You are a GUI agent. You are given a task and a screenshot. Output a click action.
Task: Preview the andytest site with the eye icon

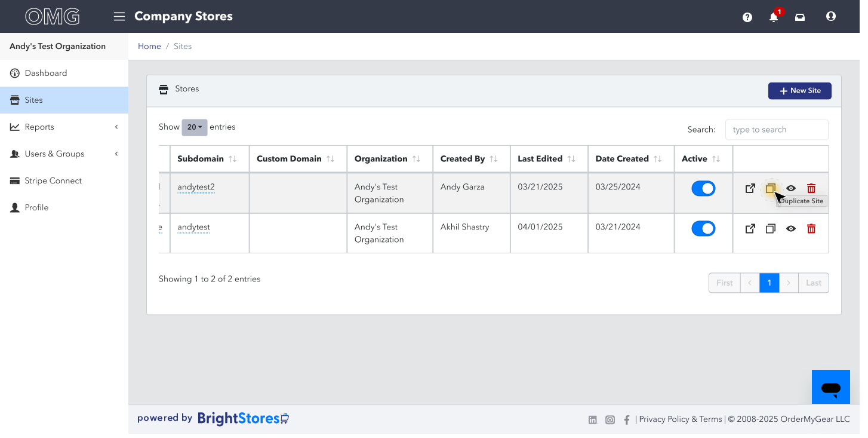tap(791, 228)
